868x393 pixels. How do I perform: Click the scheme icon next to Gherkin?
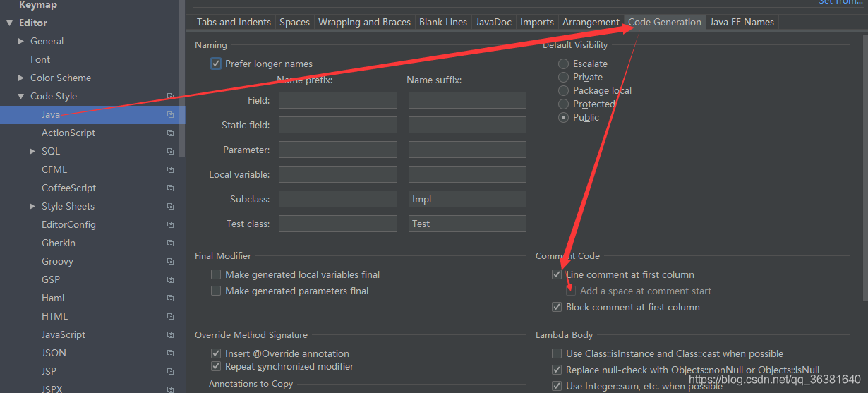[x=170, y=243]
